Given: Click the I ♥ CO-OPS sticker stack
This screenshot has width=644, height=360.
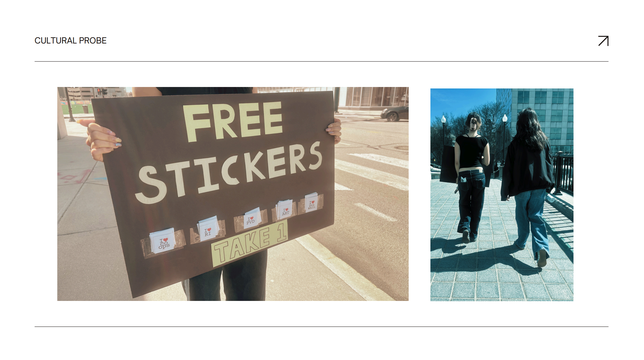Looking at the screenshot, I should 162,241.
